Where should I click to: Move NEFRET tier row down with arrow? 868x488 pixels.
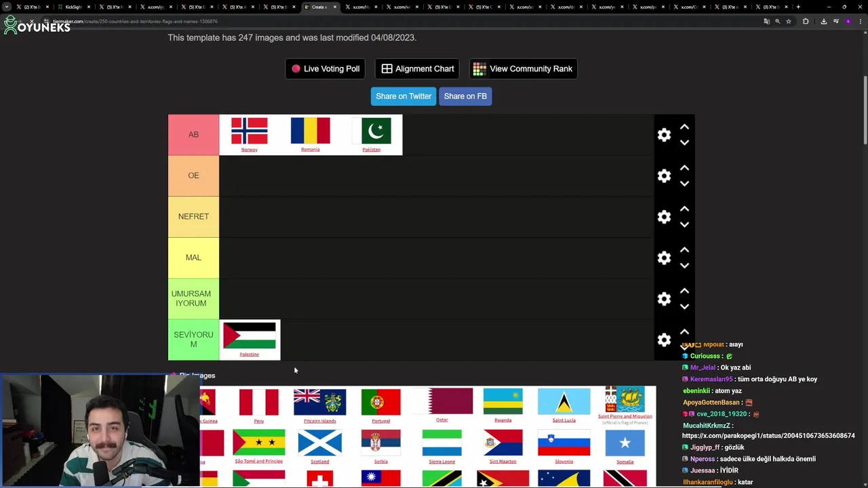(684, 225)
